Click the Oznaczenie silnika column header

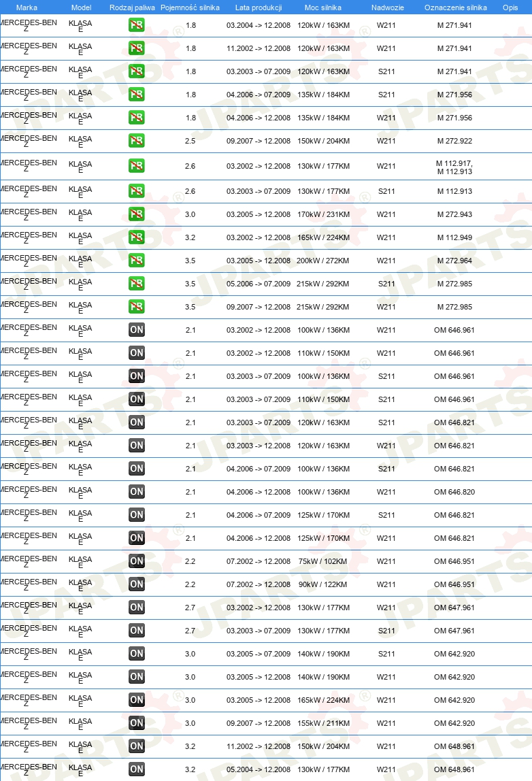click(456, 7)
